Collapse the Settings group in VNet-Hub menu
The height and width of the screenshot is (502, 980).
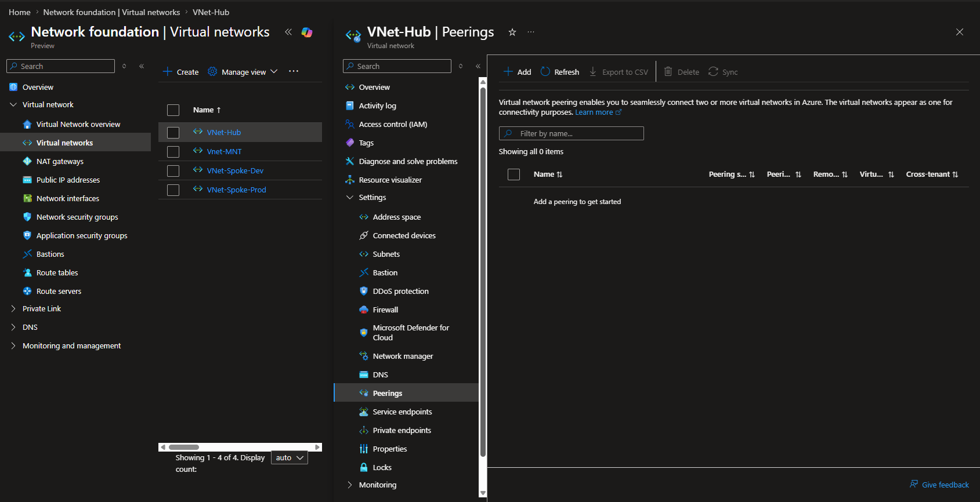click(350, 198)
